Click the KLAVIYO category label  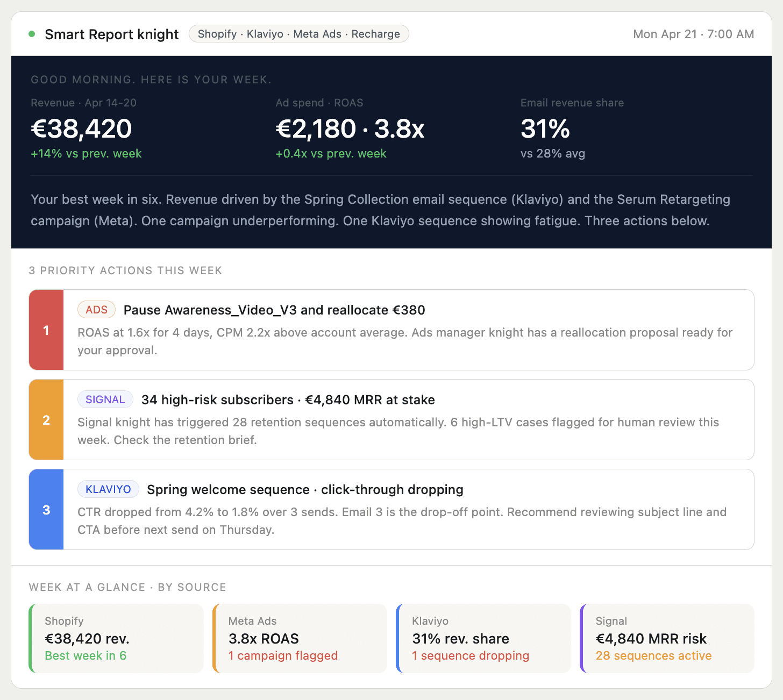click(x=108, y=489)
